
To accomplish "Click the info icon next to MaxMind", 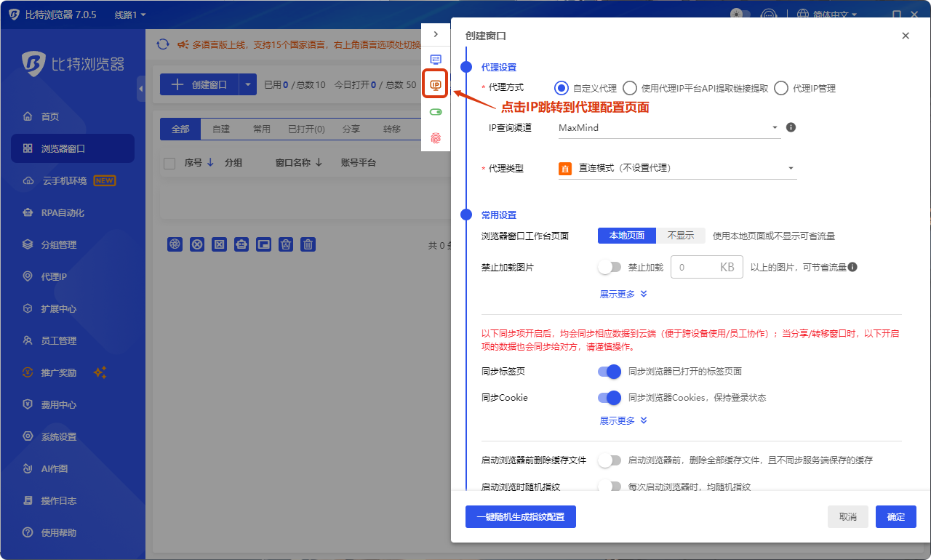I will coord(791,127).
